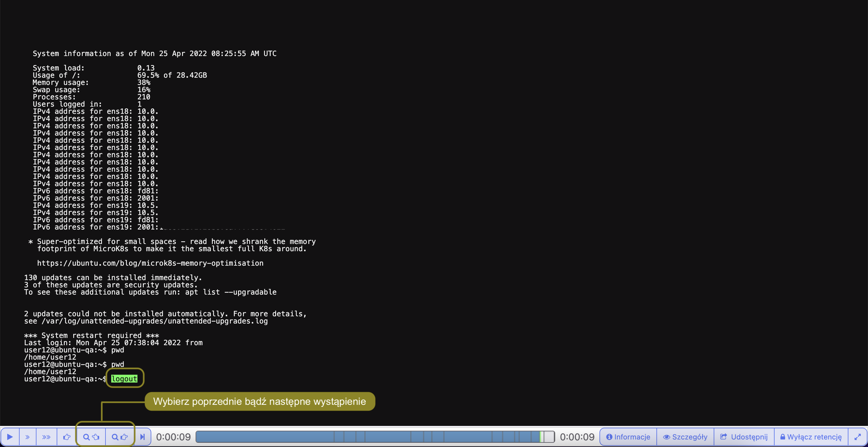
Task: Click the double-chevron fast forward button
Action: tap(28, 437)
